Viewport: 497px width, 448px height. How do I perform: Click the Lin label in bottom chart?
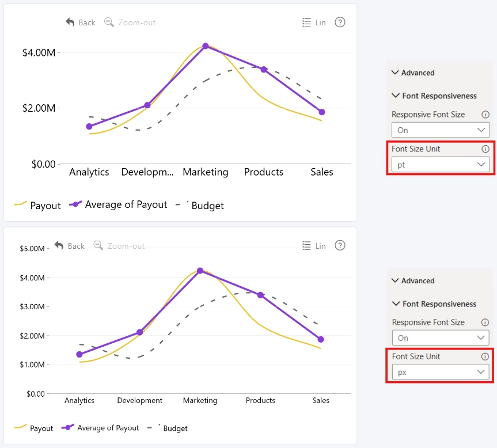(x=320, y=246)
